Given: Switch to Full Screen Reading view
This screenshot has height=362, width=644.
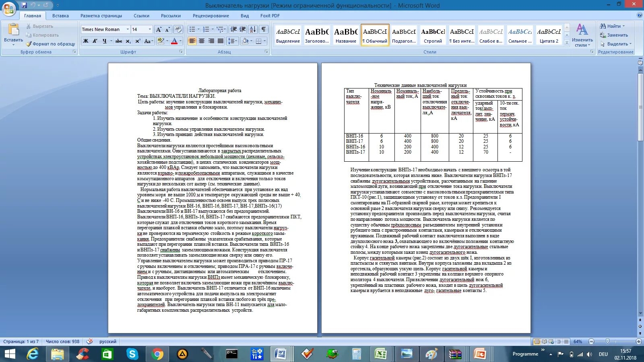Looking at the screenshot, I should pyautogui.click(x=544, y=341).
